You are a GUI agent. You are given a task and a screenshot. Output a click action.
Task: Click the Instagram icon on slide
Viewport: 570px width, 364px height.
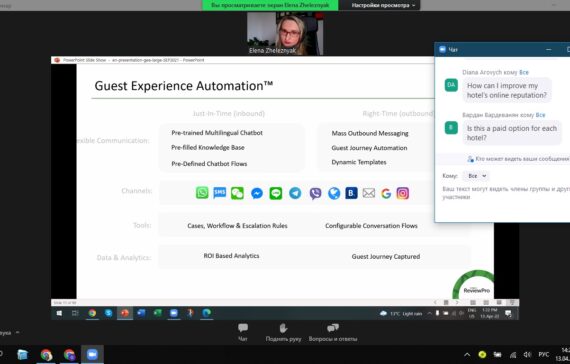pos(402,193)
